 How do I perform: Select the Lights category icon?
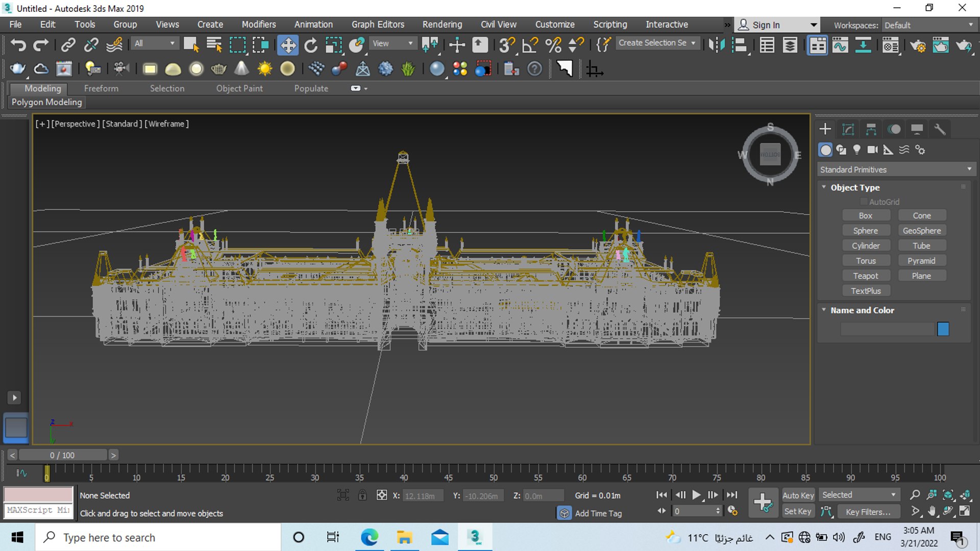[x=857, y=150]
